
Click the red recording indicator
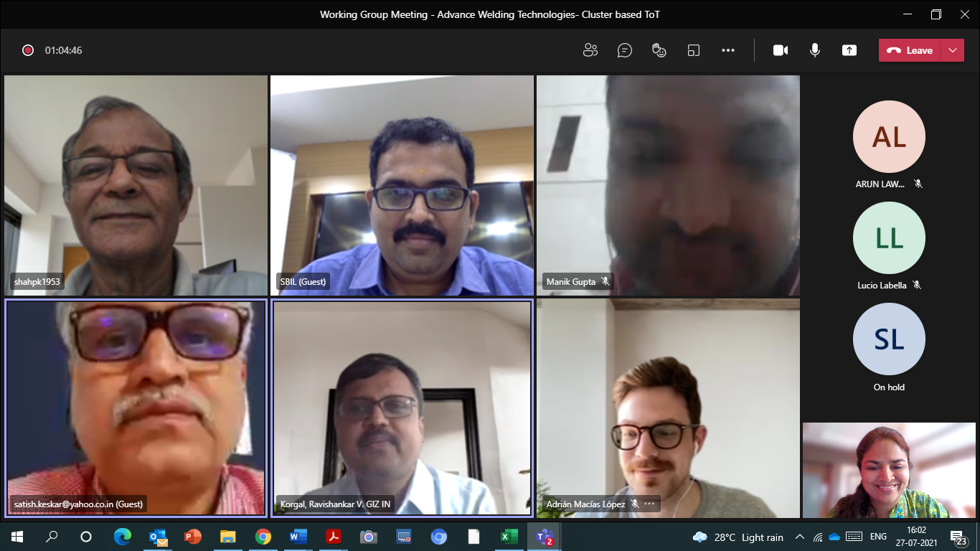pos(28,50)
